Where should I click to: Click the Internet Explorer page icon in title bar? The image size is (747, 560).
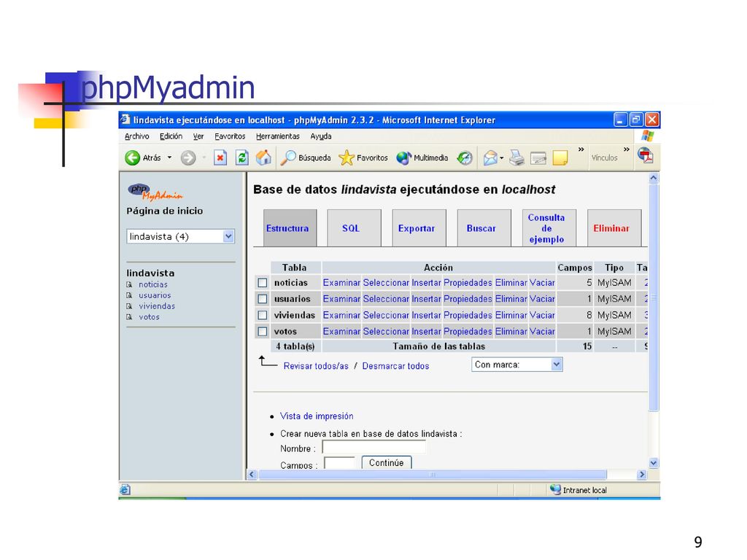click(125, 119)
